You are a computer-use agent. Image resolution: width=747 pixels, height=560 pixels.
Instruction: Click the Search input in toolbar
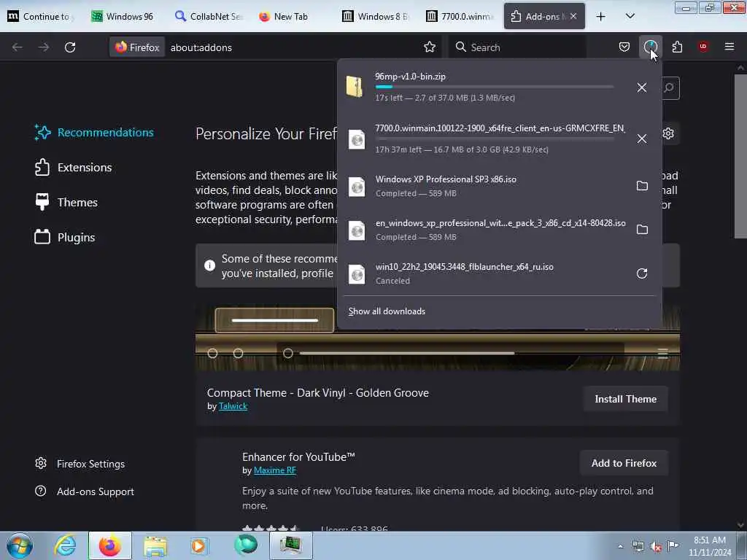pyautogui.click(x=517, y=47)
